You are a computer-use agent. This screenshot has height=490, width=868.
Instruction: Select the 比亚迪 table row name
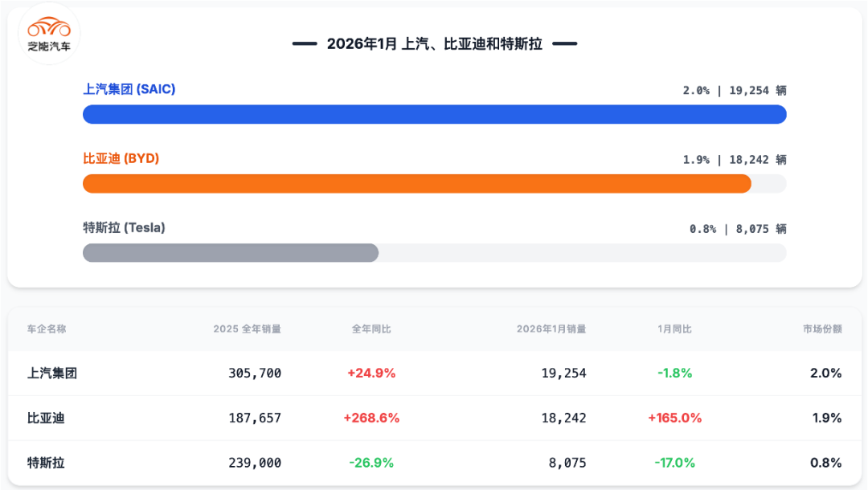46,418
